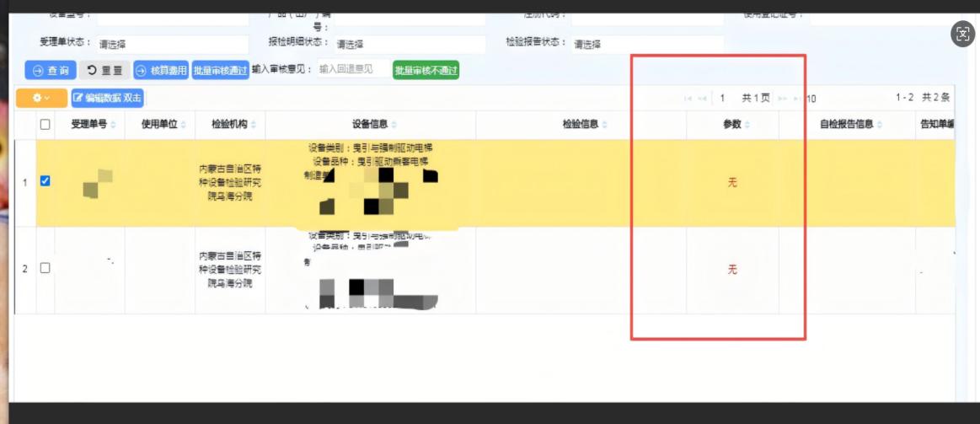Viewport: 980px width, 424px height.
Task: Open the 检验报告状态 dropdown
Action: (645, 44)
